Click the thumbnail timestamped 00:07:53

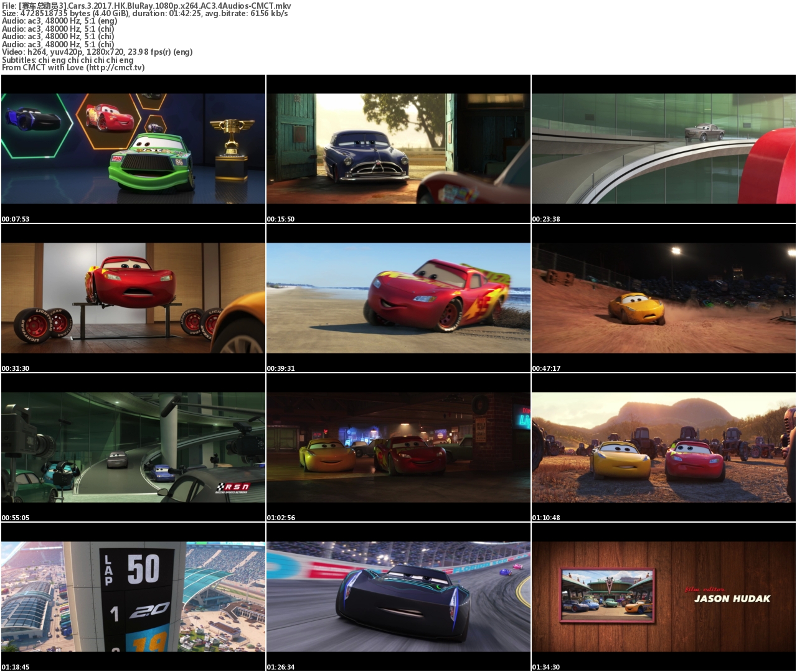pyautogui.click(x=133, y=149)
